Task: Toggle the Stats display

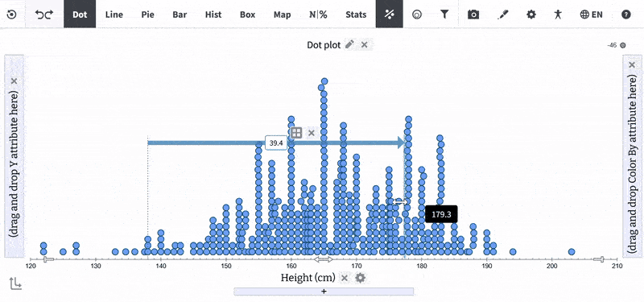Action: [356, 14]
